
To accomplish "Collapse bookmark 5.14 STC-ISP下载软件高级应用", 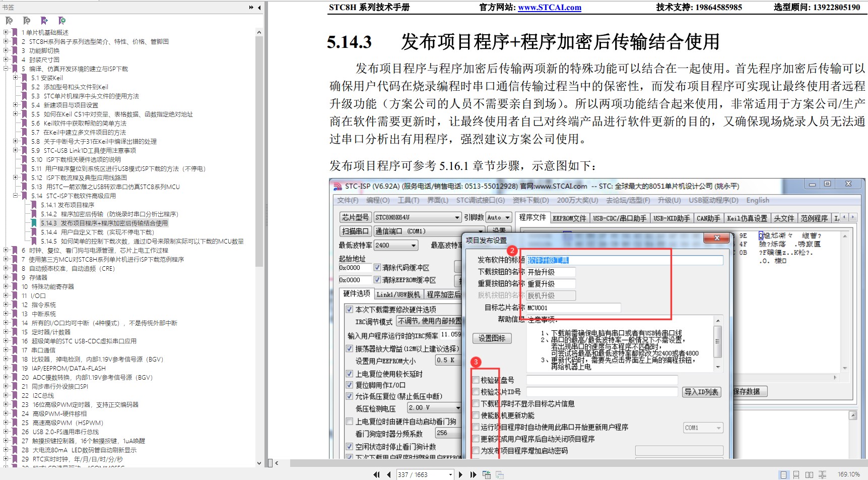I will point(16,196).
